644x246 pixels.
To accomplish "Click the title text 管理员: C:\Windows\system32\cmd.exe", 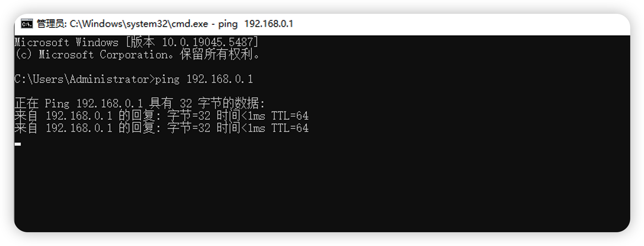I will [122, 24].
